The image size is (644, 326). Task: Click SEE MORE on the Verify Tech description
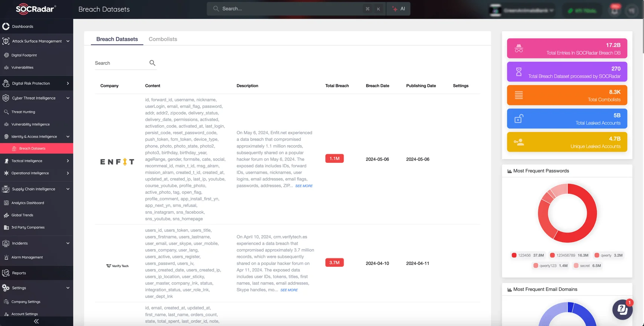point(289,290)
